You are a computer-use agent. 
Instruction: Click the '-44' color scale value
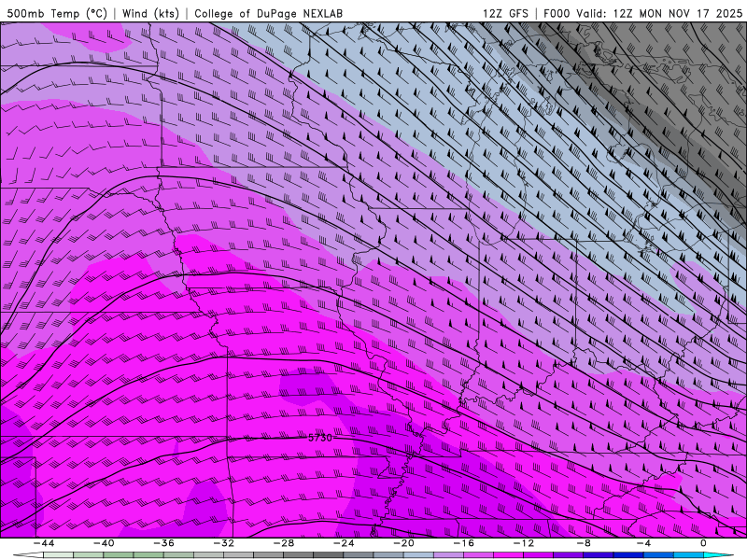tap(44, 543)
